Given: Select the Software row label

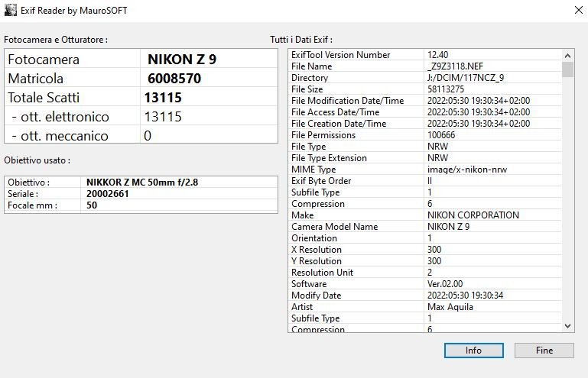Looking at the screenshot, I should (309, 284).
